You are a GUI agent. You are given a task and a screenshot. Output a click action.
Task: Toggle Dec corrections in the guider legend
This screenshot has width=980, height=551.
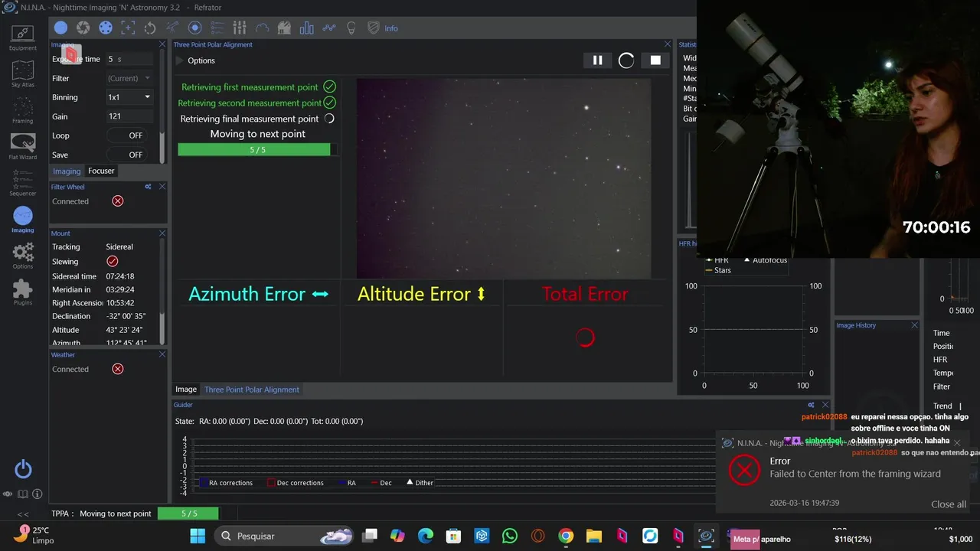click(x=295, y=483)
